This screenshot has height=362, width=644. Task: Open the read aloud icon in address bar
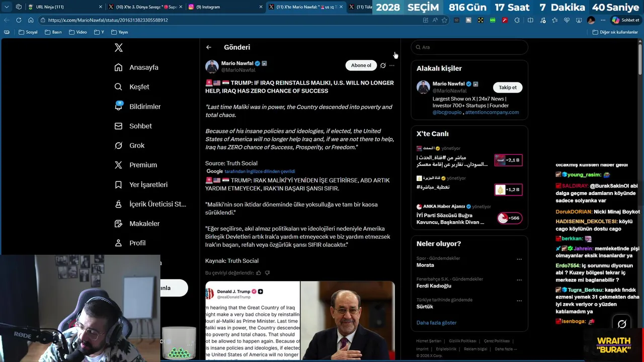click(435, 20)
